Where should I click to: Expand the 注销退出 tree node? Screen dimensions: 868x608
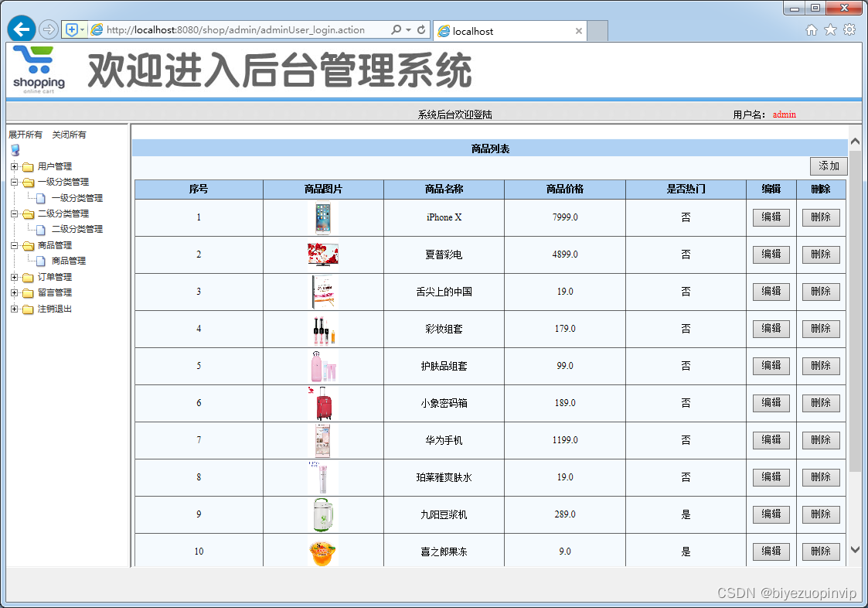[14, 309]
